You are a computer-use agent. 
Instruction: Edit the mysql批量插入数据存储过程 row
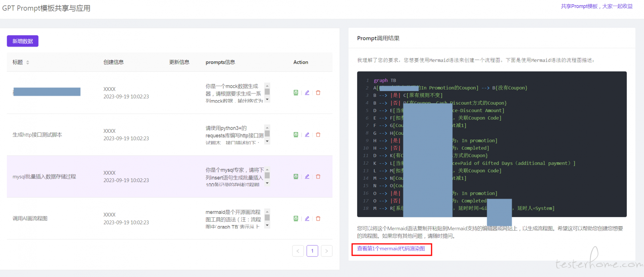tap(307, 176)
